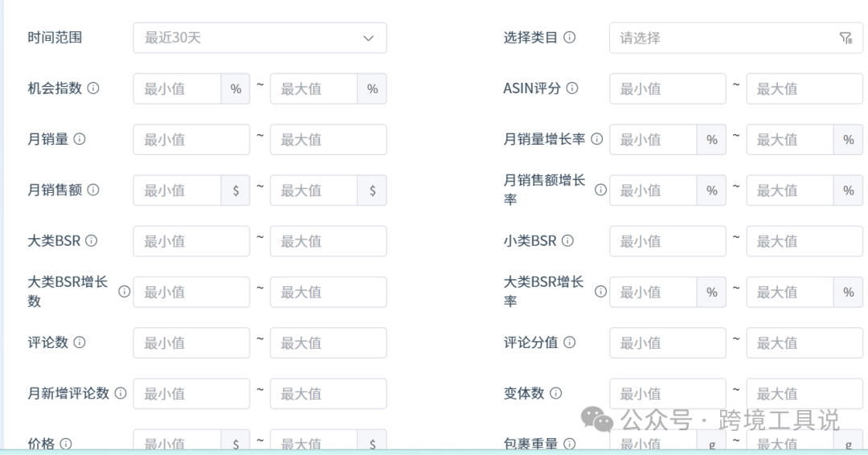Focus the 月新增评论数 maximum value field
This screenshot has height=455, width=868.
click(x=328, y=394)
